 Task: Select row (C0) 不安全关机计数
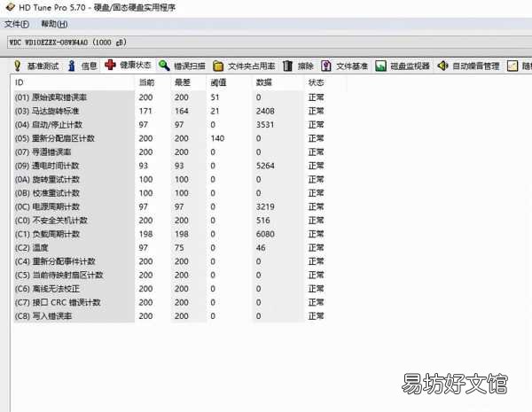pyautogui.click(x=169, y=221)
